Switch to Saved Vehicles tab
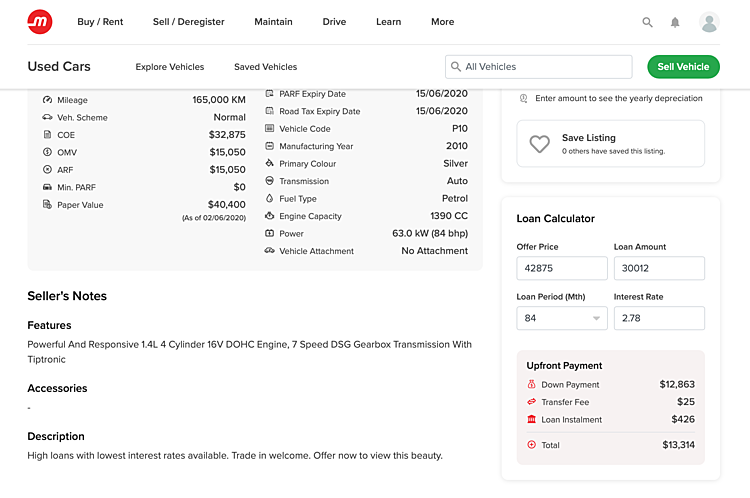 coord(265,67)
